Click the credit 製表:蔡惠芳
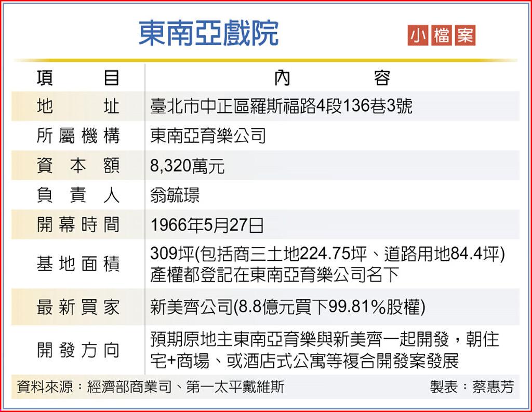532x412 pixels. pyautogui.click(x=472, y=387)
